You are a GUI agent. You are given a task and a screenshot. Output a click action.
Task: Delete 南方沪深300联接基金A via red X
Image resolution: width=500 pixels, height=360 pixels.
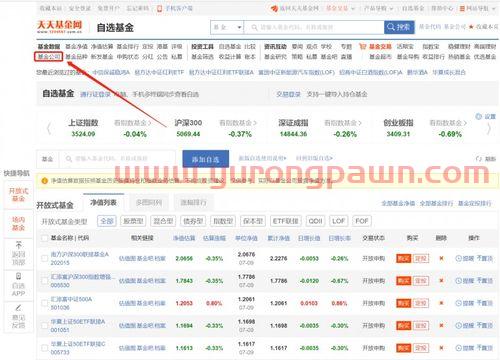[x=441, y=258]
